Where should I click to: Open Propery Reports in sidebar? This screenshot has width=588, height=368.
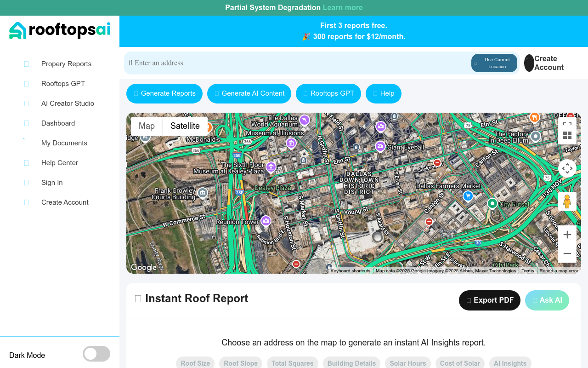66,64
